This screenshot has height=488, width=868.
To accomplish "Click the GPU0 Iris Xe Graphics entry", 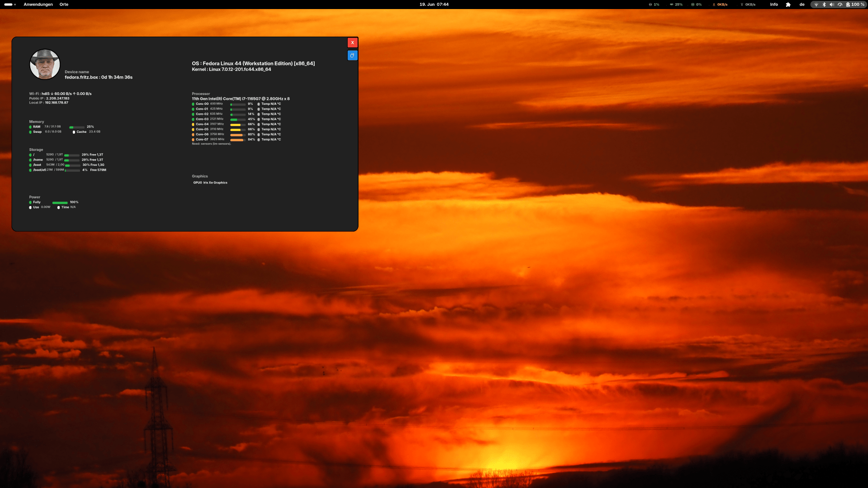I will [x=210, y=183].
